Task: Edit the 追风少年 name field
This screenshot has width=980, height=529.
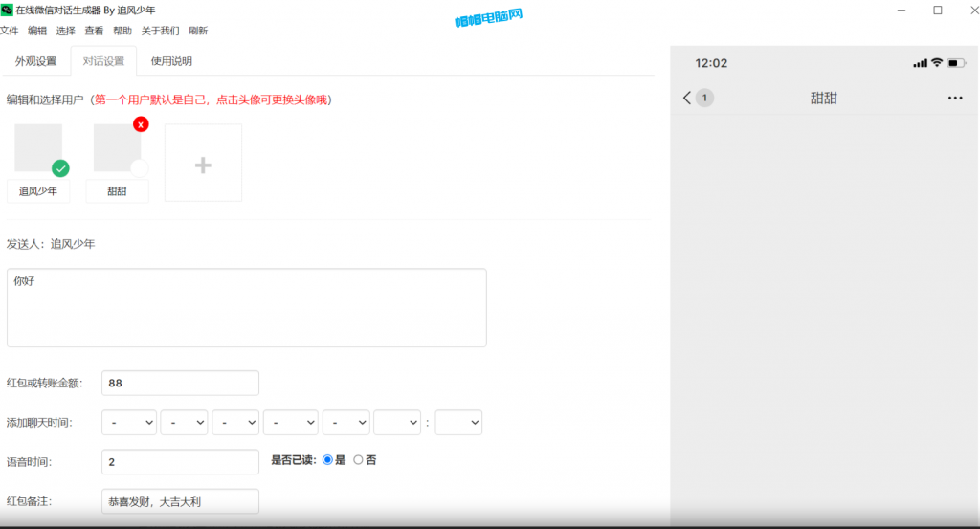Action: pyautogui.click(x=38, y=191)
